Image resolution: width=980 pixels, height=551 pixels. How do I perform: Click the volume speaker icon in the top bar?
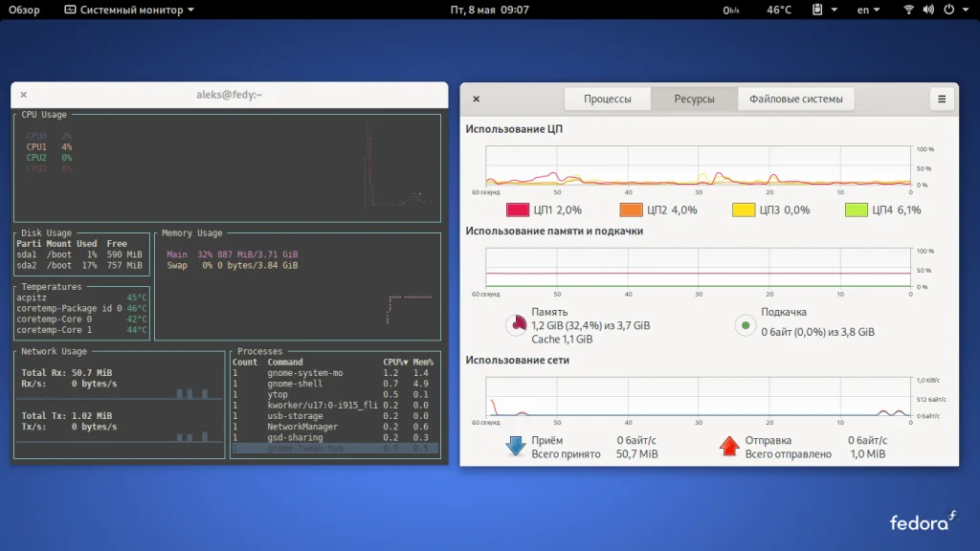tap(928, 10)
